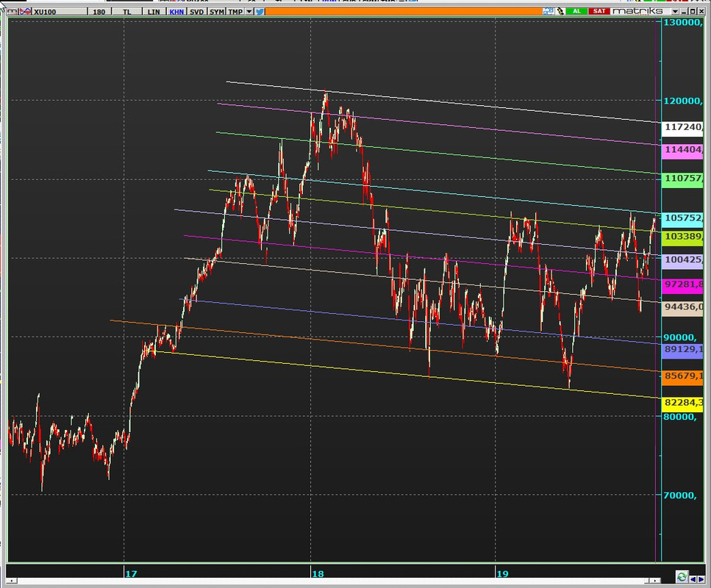
Task: Click the Twitter bird icon
Action: point(260,11)
